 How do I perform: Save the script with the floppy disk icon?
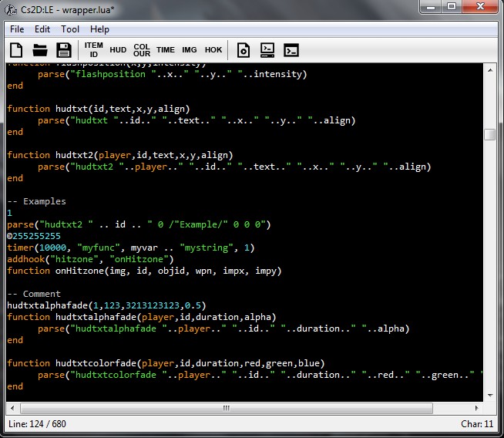tap(64, 50)
